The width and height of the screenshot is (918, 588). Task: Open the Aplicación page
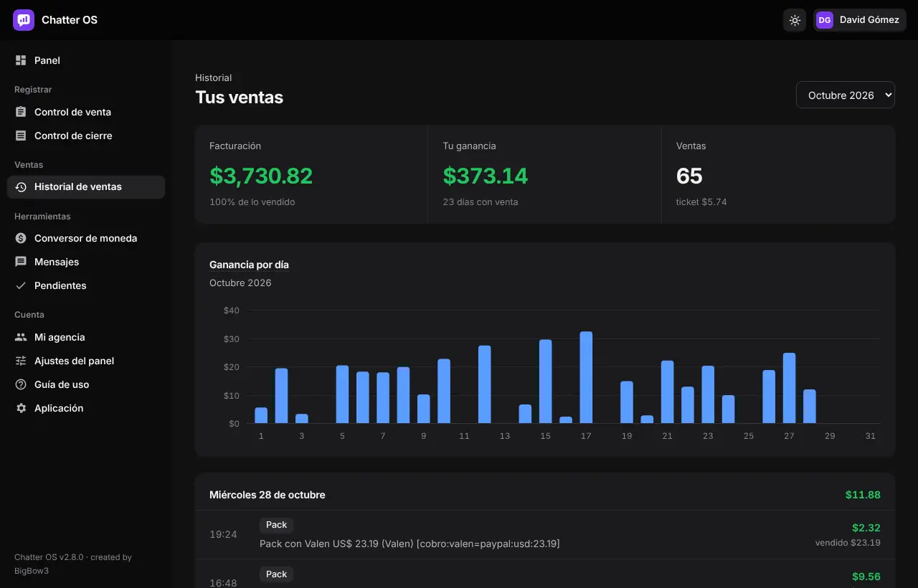pyautogui.click(x=86, y=408)
